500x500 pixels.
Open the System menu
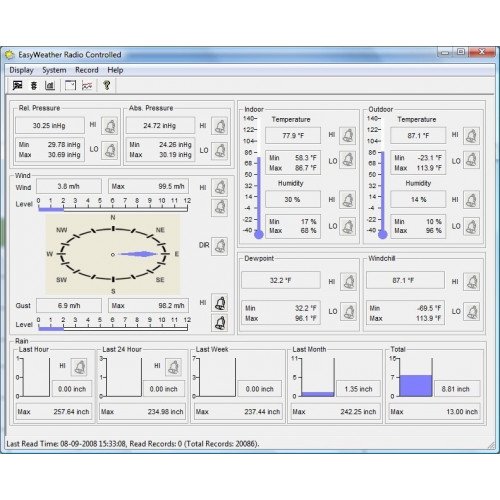(x=54, y=70)
